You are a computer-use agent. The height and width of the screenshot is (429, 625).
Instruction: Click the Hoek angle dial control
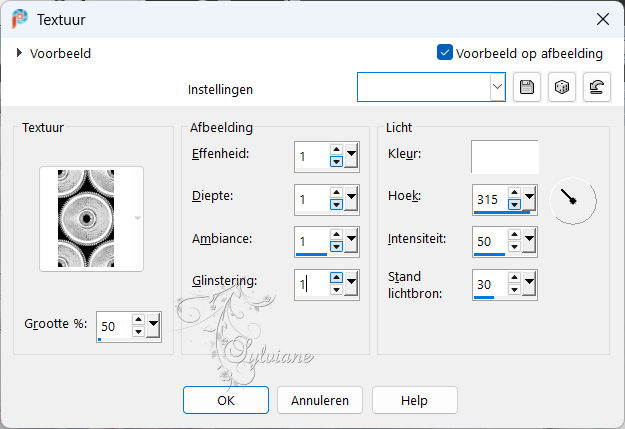click(573, 201)
